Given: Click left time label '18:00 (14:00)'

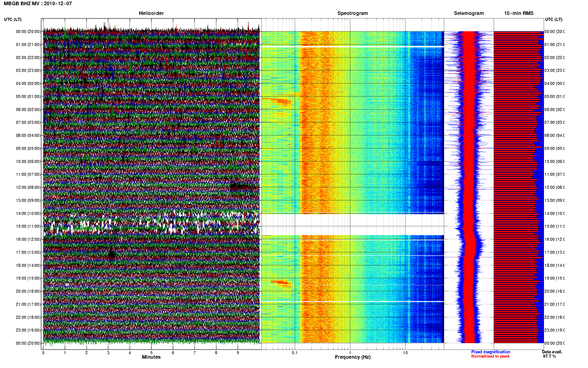Looking at the screenshot, I should click(28, 265).
